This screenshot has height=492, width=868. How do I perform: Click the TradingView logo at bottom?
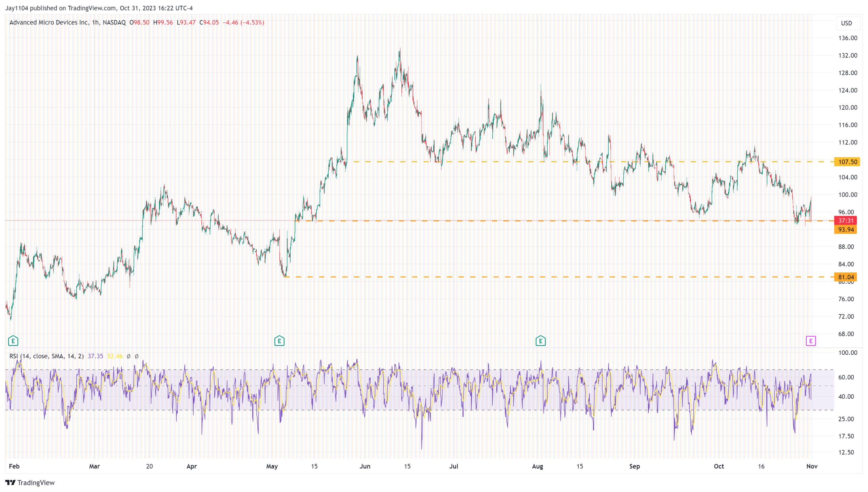[x=30, y=482]
